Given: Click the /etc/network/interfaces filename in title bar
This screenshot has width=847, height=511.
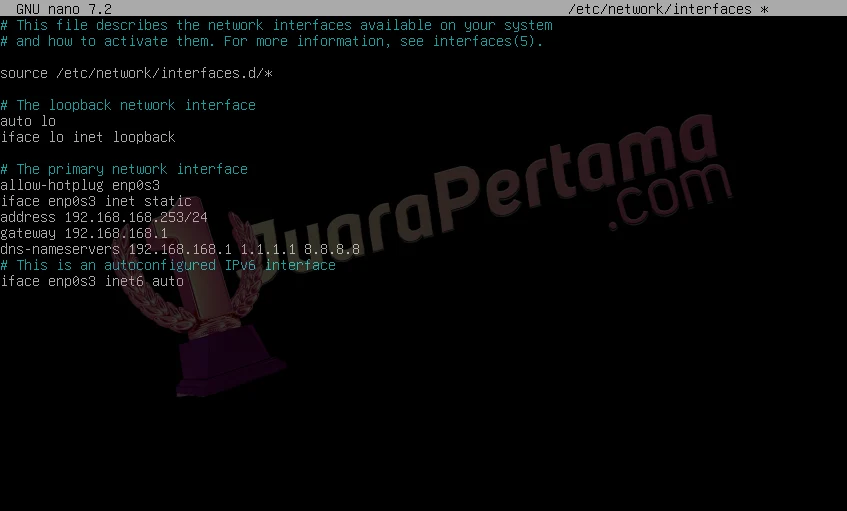Looking at the screenshot, I should [x=660, y=9].
